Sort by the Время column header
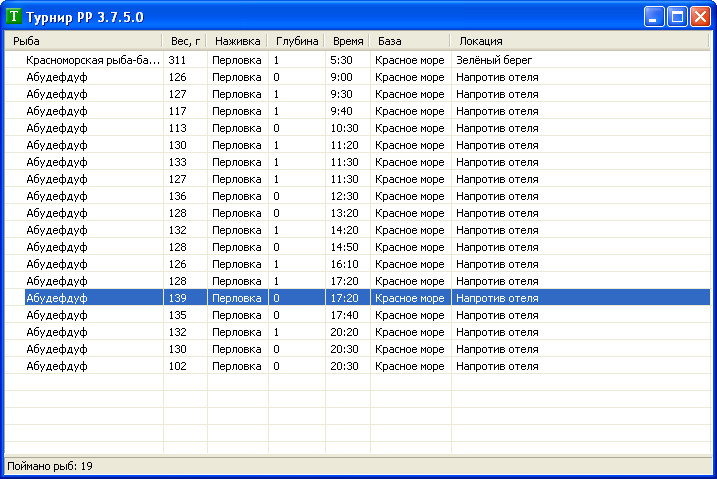This screenshot has height=479, width=717. 347,41
